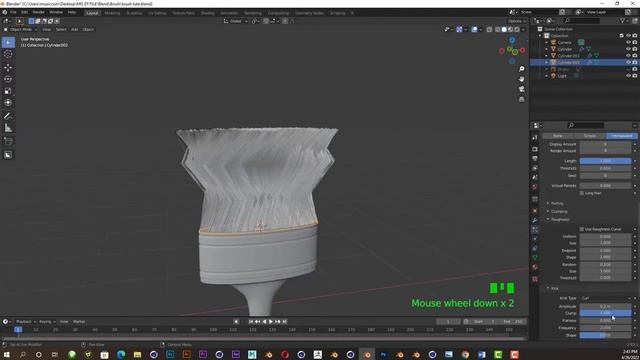
Task: Click the viewport zoom magnifier icon
Action: pyautogui.click(x=521, y=69)
